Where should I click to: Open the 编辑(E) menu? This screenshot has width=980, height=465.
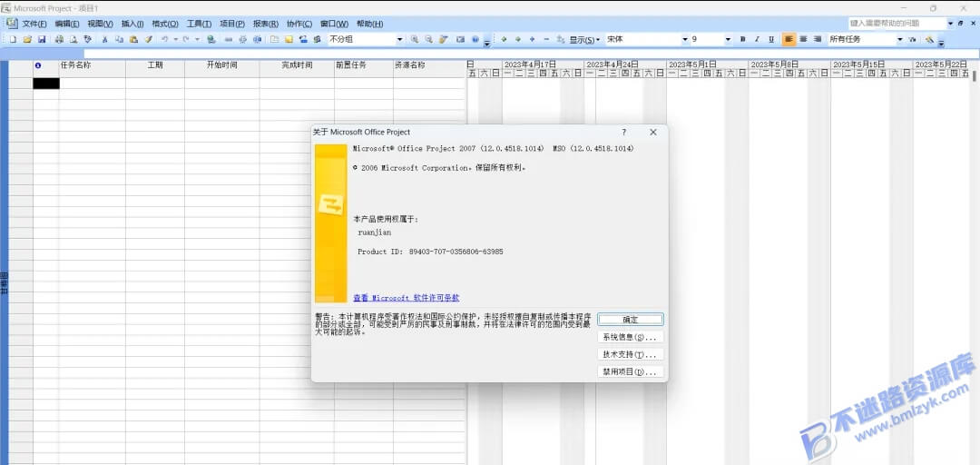tap(67, 24)
